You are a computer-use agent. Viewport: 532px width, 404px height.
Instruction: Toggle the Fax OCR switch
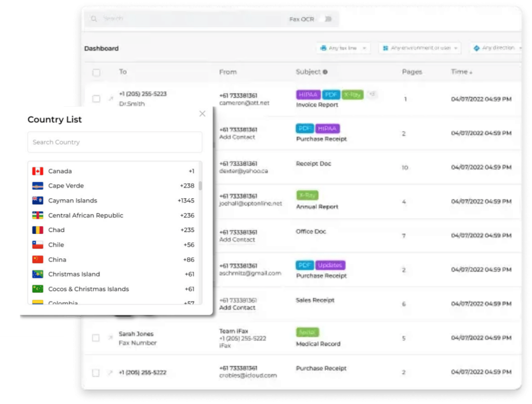(x=327, y=19)
